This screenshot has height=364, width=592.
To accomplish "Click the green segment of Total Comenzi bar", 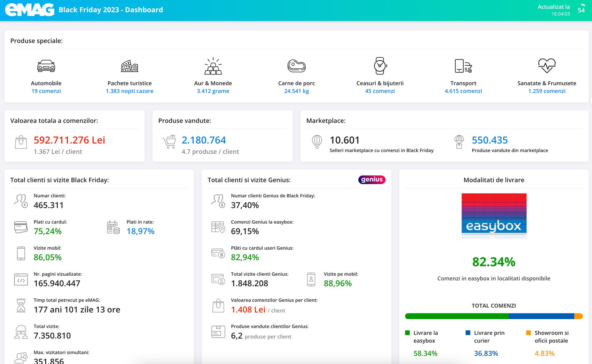I will [x=456, y=316].
